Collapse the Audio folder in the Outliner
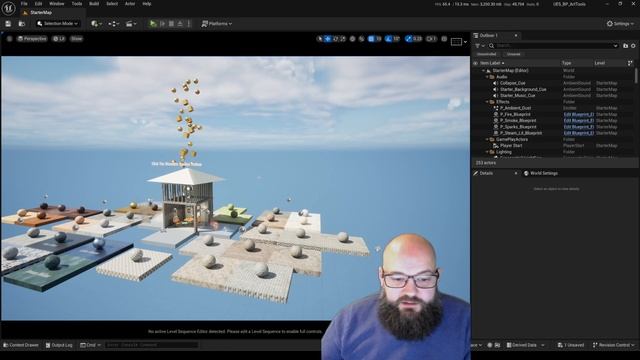Image resolution: width=640 pixels, height=360 pixels. tap(487, 77)
